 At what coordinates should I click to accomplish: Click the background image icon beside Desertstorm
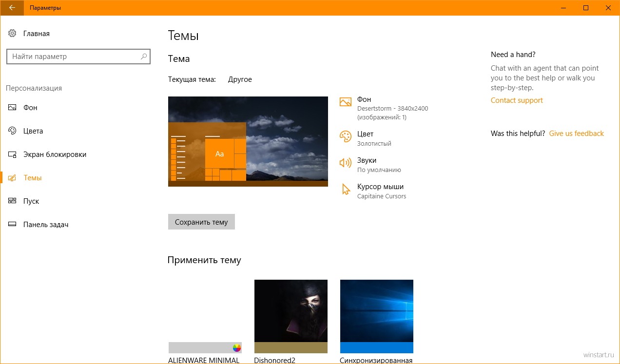click(x=346, y=102)
